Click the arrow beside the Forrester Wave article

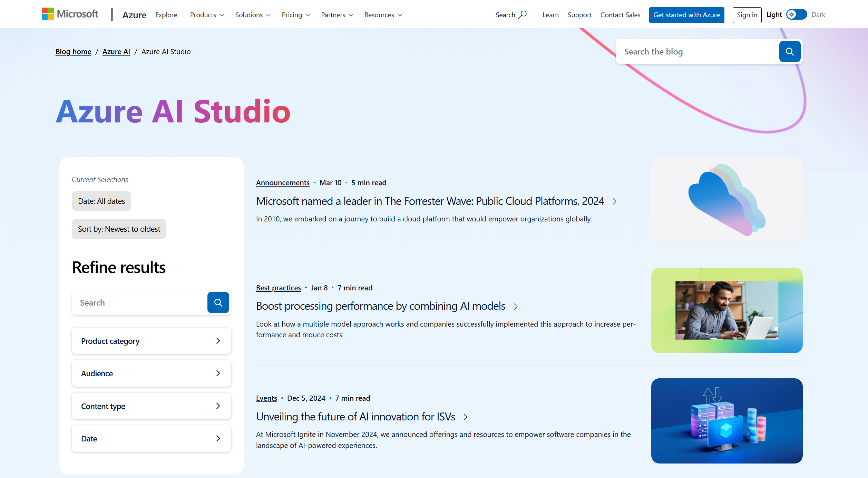pos(615,201)
